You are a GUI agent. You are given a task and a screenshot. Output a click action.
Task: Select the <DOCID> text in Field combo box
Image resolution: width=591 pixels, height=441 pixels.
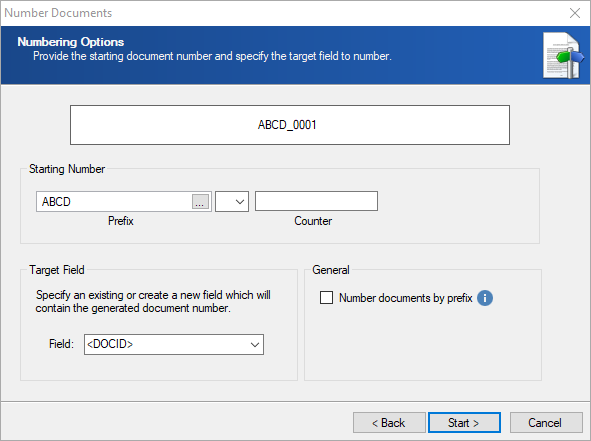110,344
